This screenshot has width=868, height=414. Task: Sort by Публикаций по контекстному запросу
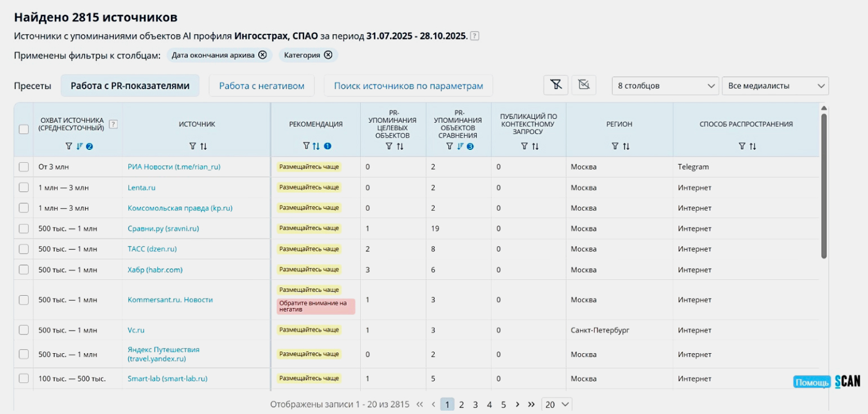535,146
